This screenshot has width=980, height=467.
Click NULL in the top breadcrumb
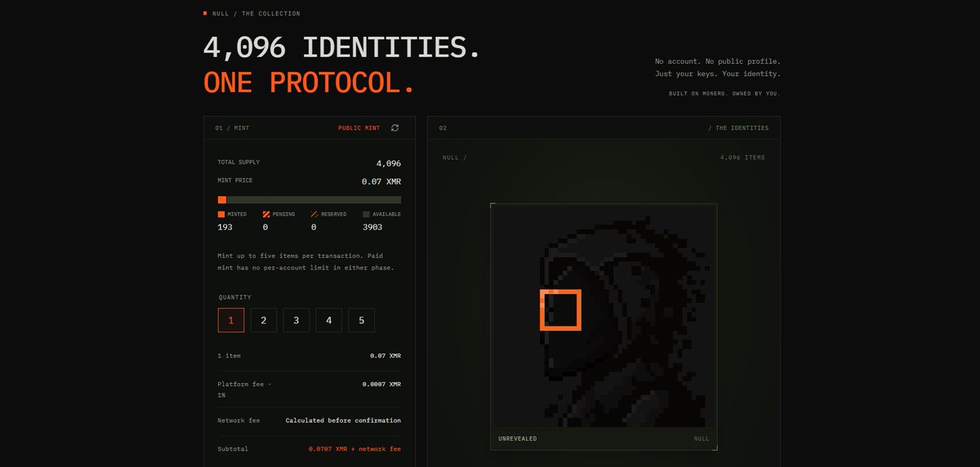[220, 14]
